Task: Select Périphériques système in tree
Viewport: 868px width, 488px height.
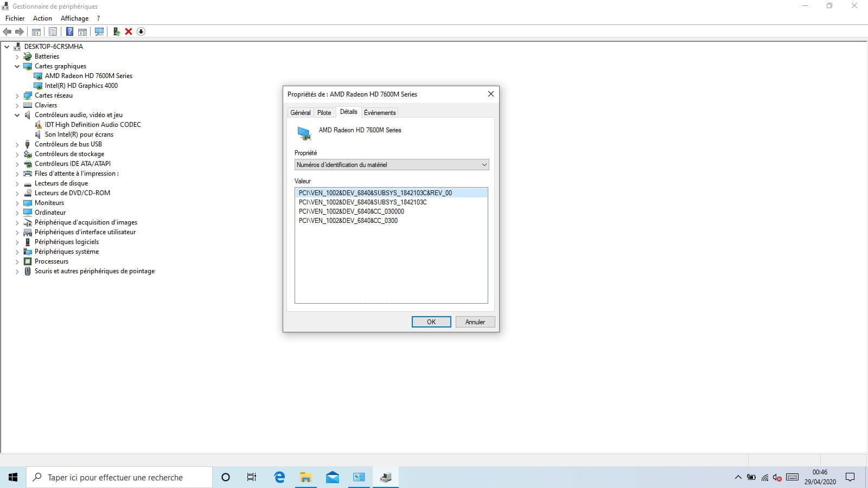Action: [67, 252]
